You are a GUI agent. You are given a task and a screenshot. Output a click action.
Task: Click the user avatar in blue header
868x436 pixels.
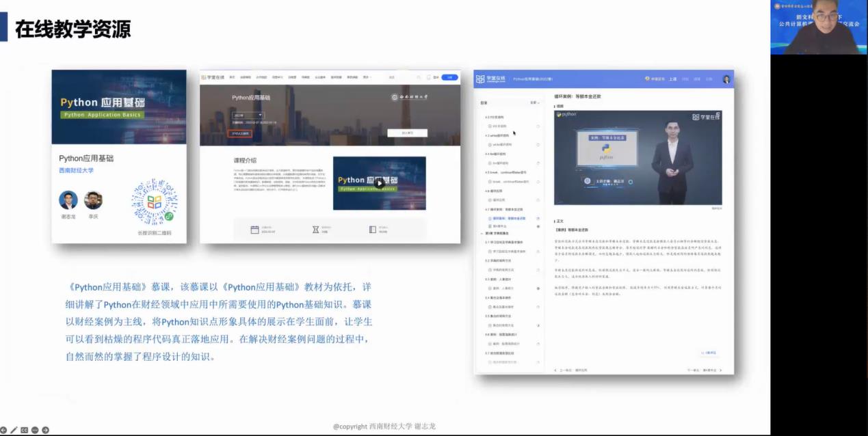coord(726,79)
